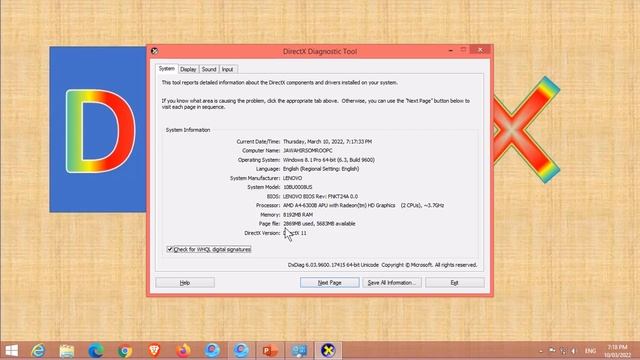The height and width of the screenshot is (360, 640).
Task: Click the System Model value
Action: point(298,187)
